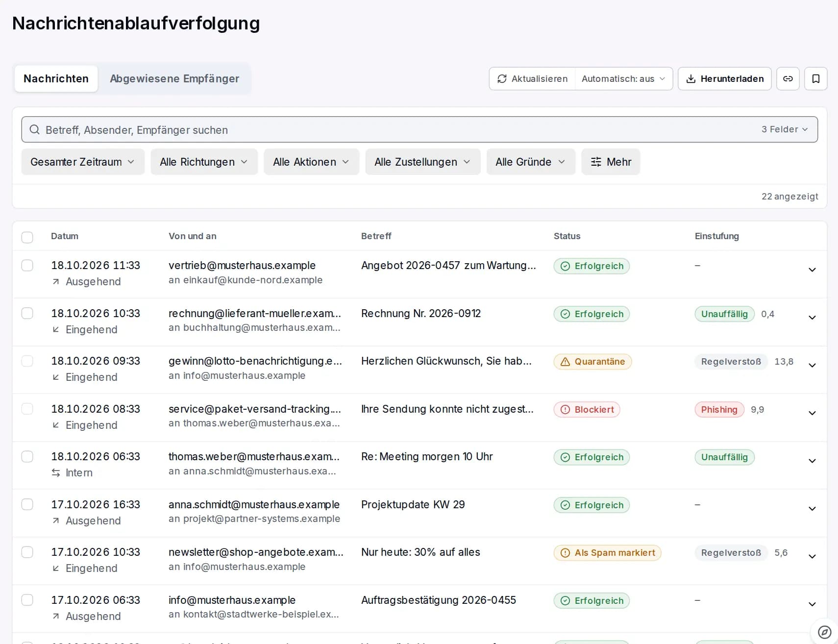Open the Automatisch: aus dropdown
The width and height of the screenshot is (838, 644).
[x=623, y=78]
